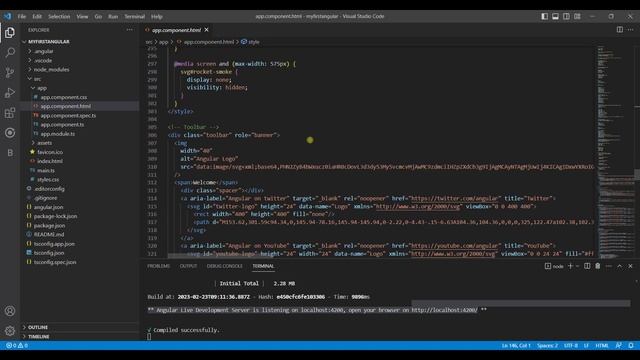This screenshot has height=360, width=640.
Task: Open editor more actions ellipsis
Action: point(631,30)
